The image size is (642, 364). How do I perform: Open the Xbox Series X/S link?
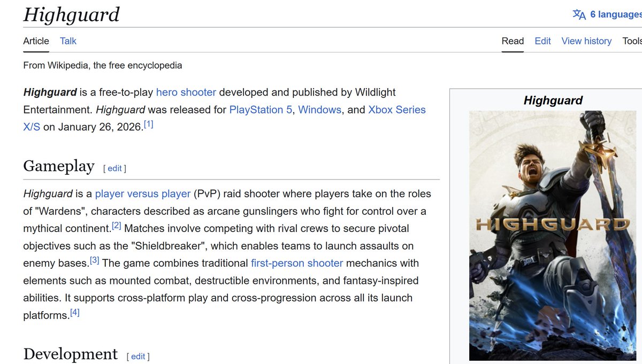tap(397, 110)
